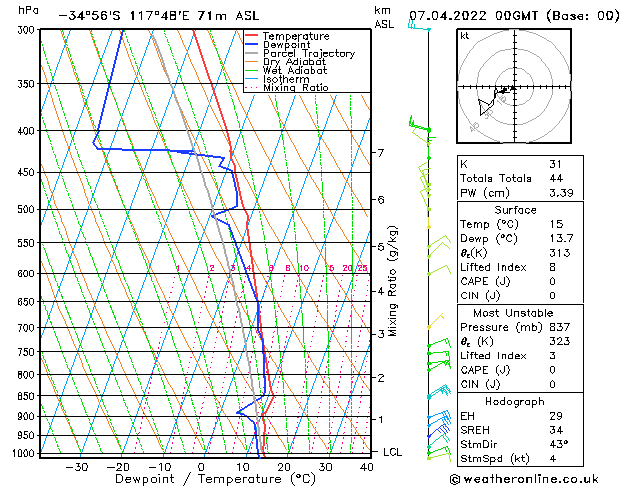Click the 'LCL' marker label

point(392,452)
